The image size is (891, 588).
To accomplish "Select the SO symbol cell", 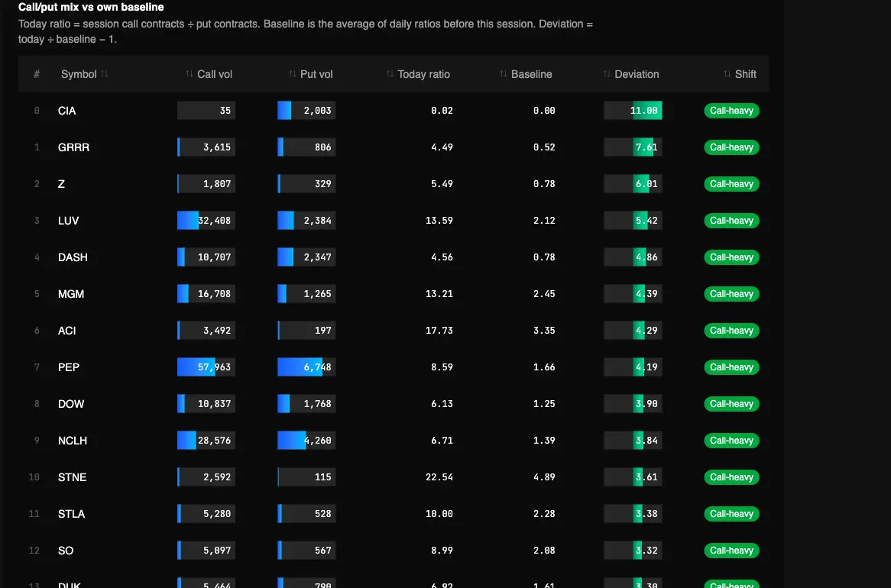I will coord(66,551).
